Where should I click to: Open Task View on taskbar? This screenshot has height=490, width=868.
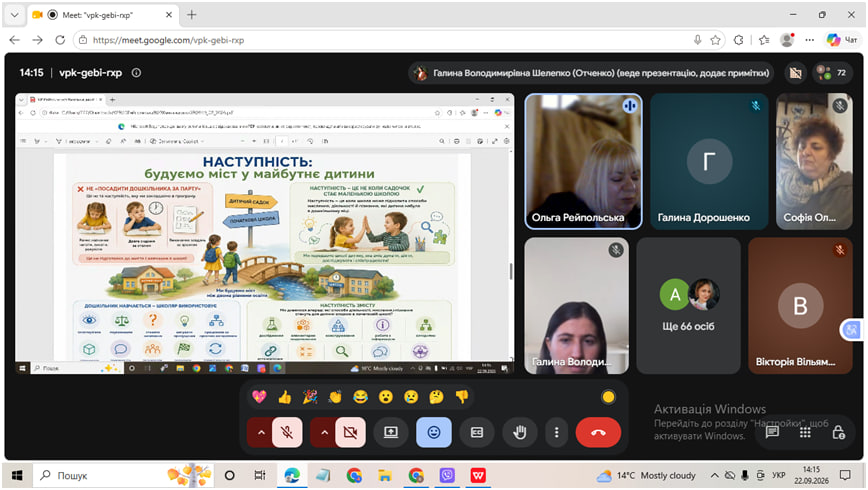click(x=260, y=475)
